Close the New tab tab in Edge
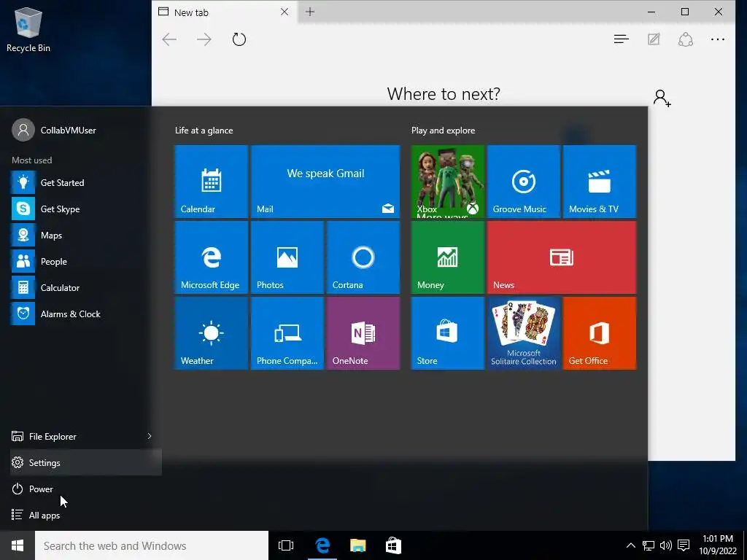Screen dimensions: 747x560 coord(285,12)
